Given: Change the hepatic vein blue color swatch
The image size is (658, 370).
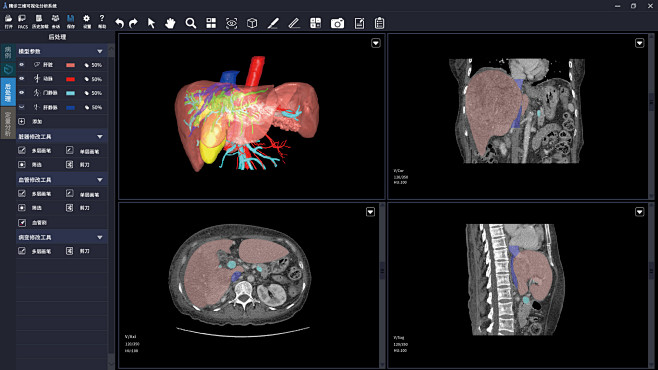Looking at the screenshot, I should point(70,107).
